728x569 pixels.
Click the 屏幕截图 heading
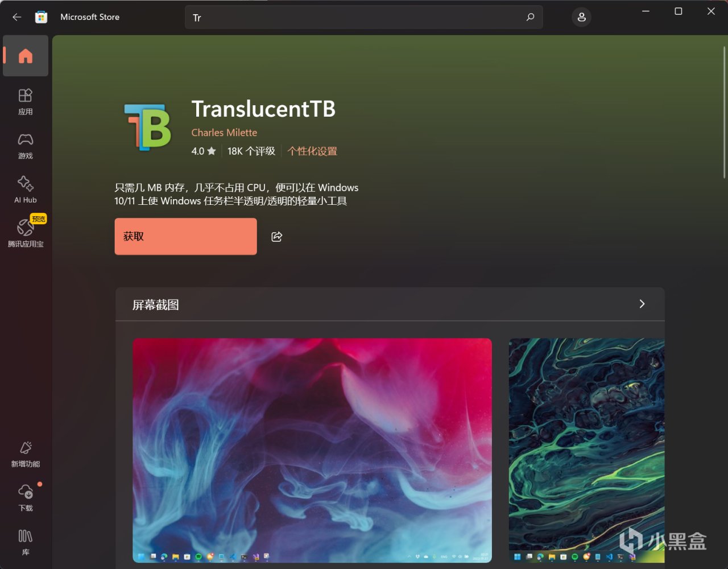pyautogui.click(x=156, y=305)
